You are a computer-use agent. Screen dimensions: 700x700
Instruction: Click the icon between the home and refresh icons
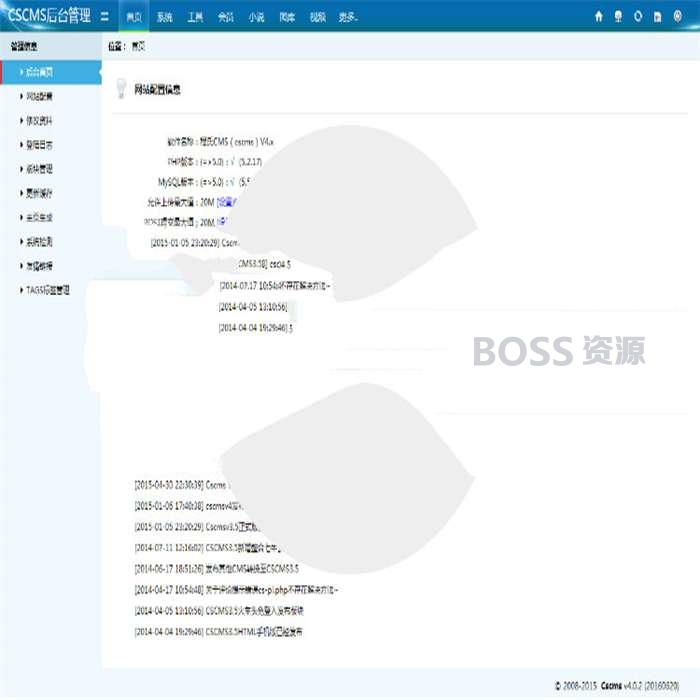click(x=618, y=17)
